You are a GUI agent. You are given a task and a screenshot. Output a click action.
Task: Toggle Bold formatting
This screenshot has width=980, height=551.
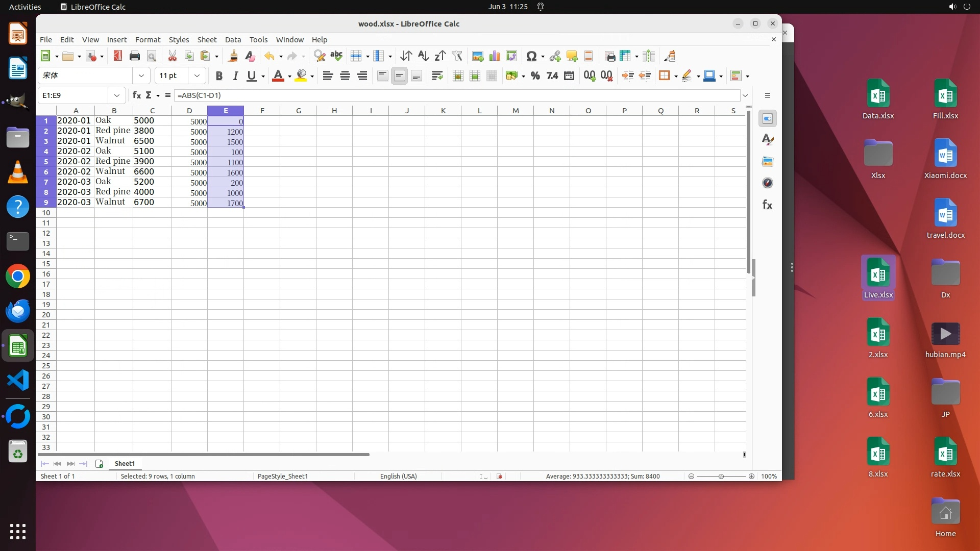pos(219,76)
